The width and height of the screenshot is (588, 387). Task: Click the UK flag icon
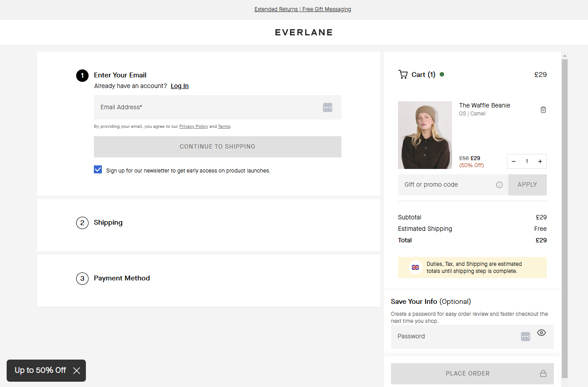[x=415, y=268]
